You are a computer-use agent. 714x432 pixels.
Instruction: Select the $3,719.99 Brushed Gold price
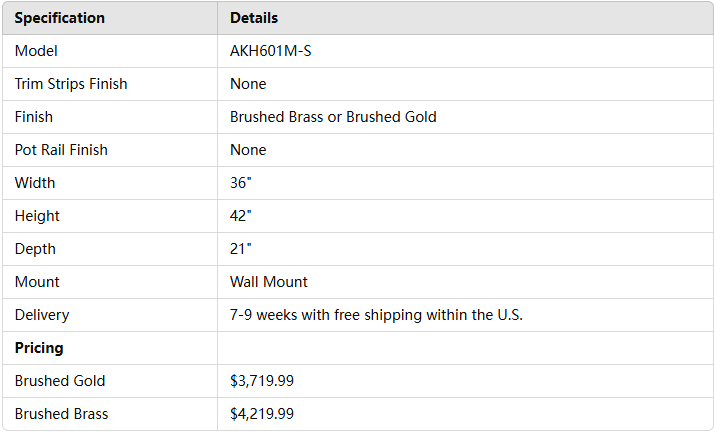point(262,381)
